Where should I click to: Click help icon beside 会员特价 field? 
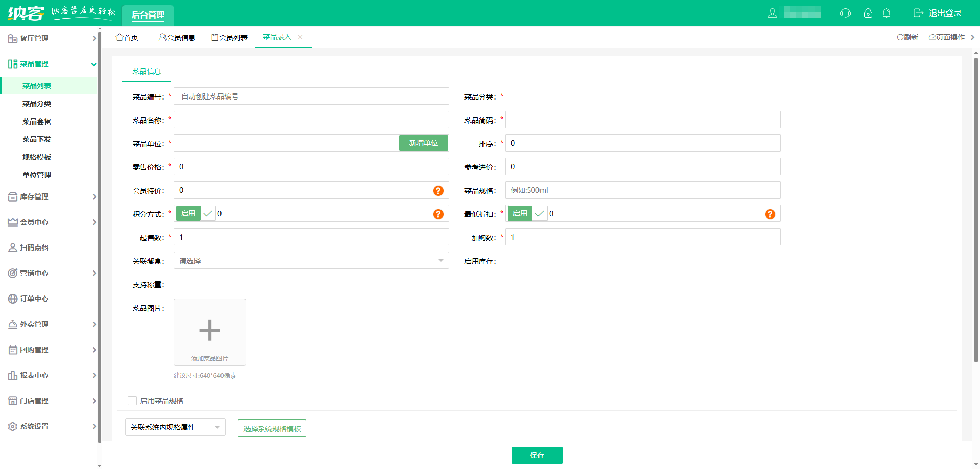pyautogui.click(x=438, y=191)
